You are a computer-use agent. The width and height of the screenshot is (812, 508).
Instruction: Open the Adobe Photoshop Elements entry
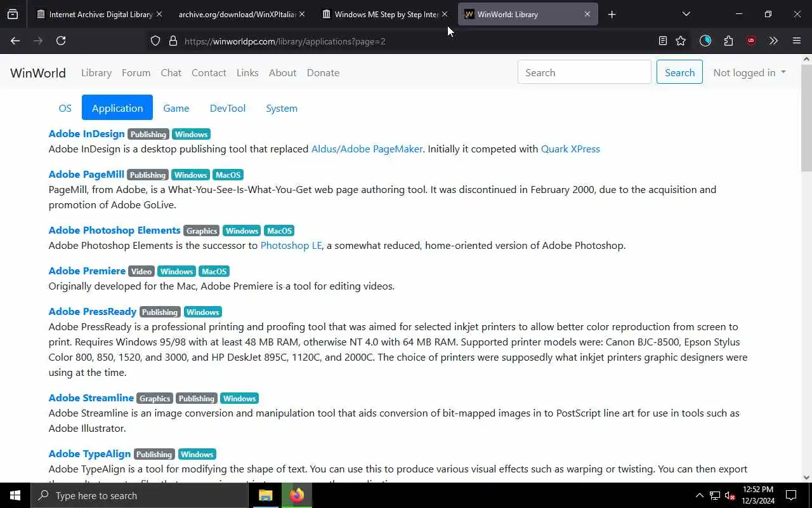click(x=114, y=230)
